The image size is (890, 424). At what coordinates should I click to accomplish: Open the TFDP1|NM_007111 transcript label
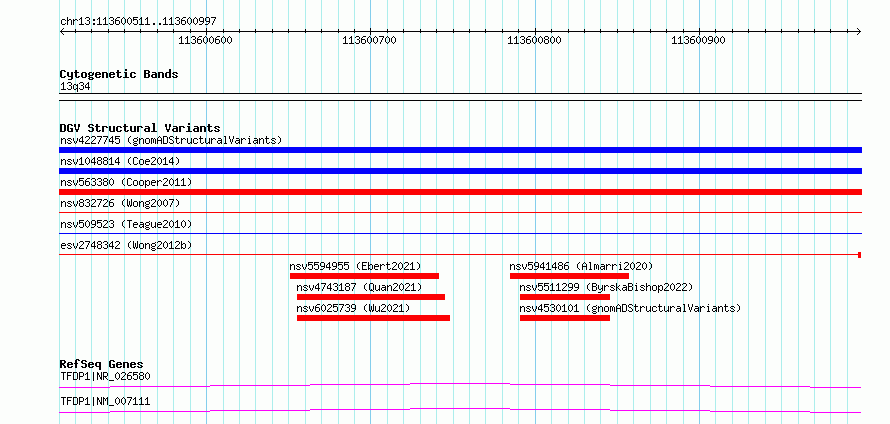(105, 402)
